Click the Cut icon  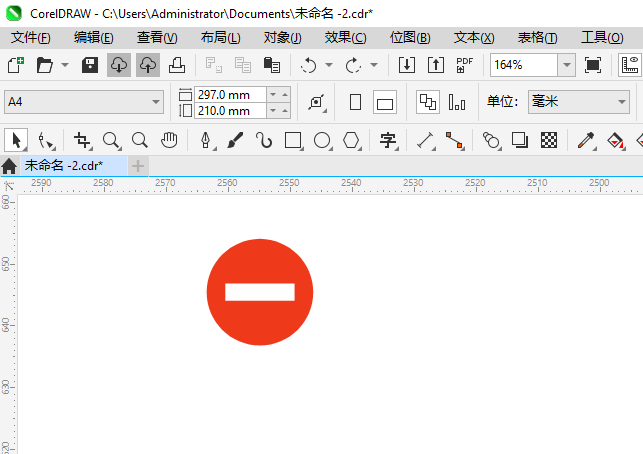(x=214, y=65)
